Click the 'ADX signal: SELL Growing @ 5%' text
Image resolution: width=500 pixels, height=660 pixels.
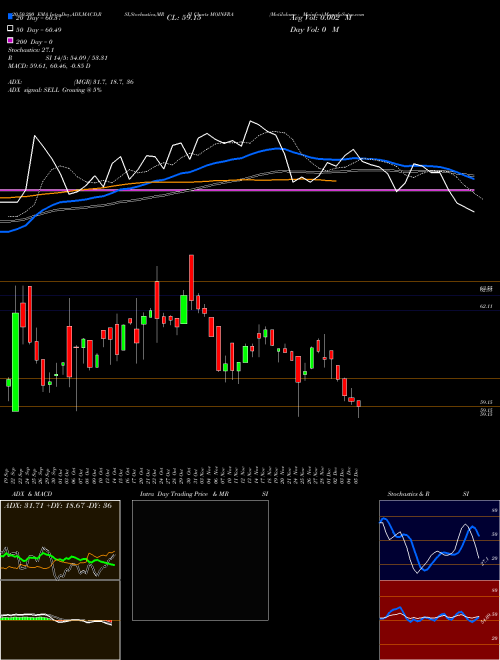55,90
